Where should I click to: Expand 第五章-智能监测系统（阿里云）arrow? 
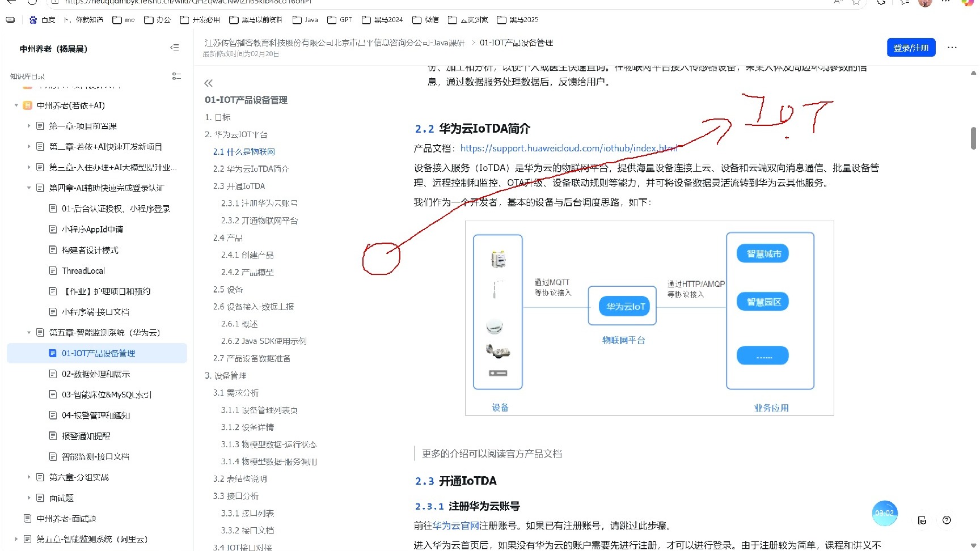(x=16, y=539)
